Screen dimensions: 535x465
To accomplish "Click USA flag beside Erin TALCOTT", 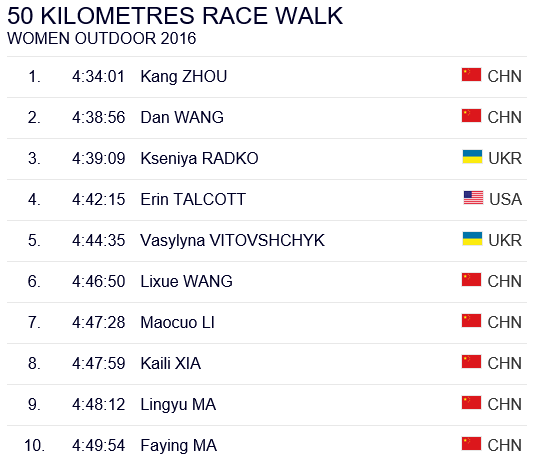I will tap(473, 198).
